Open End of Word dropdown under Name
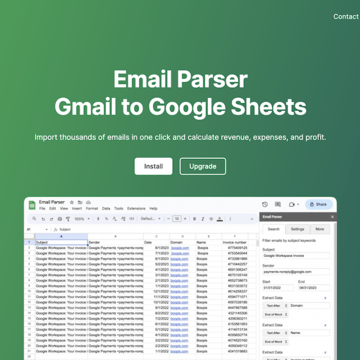 point(275,342)
